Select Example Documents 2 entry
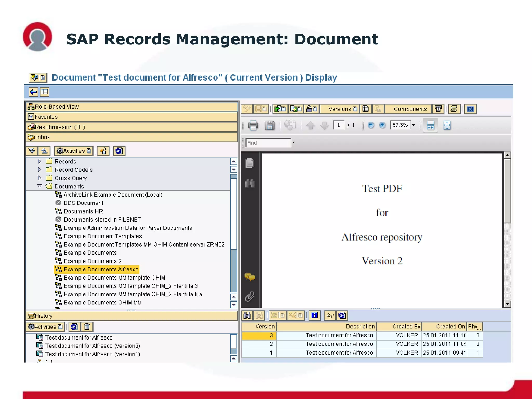 (92, 261)
